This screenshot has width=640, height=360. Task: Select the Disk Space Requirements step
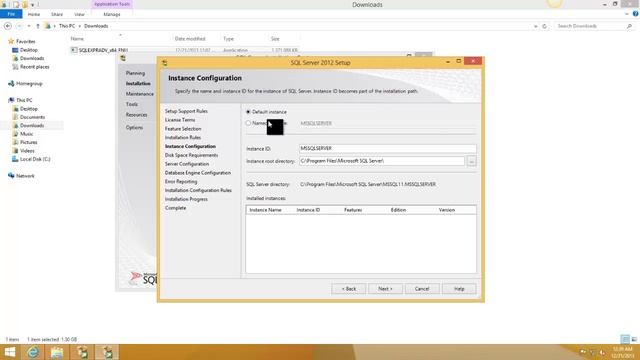191,155
